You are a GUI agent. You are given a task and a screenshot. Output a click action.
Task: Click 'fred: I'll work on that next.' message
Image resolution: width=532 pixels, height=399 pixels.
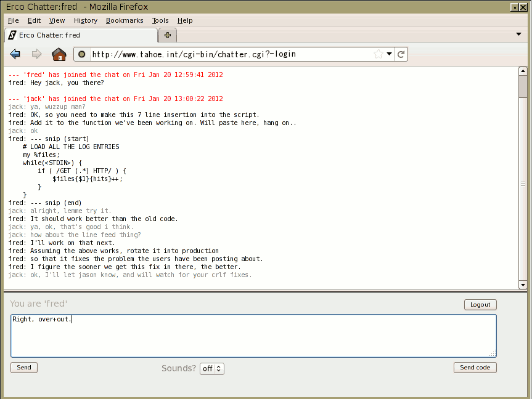pos(62,243)
